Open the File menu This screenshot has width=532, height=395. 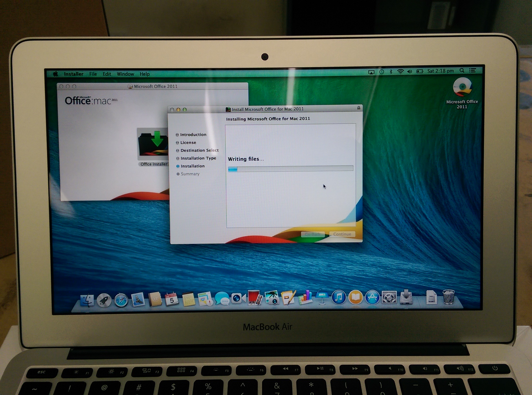(93, 74)
